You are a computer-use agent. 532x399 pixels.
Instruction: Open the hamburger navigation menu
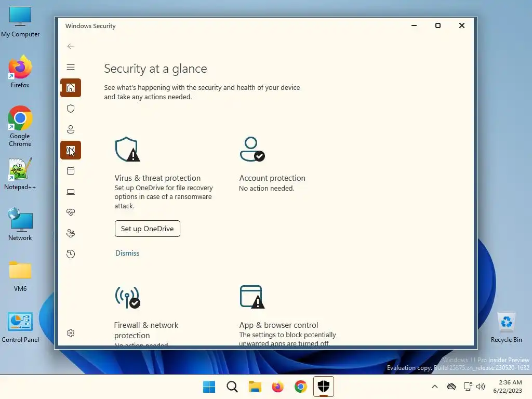click(71, 67)
